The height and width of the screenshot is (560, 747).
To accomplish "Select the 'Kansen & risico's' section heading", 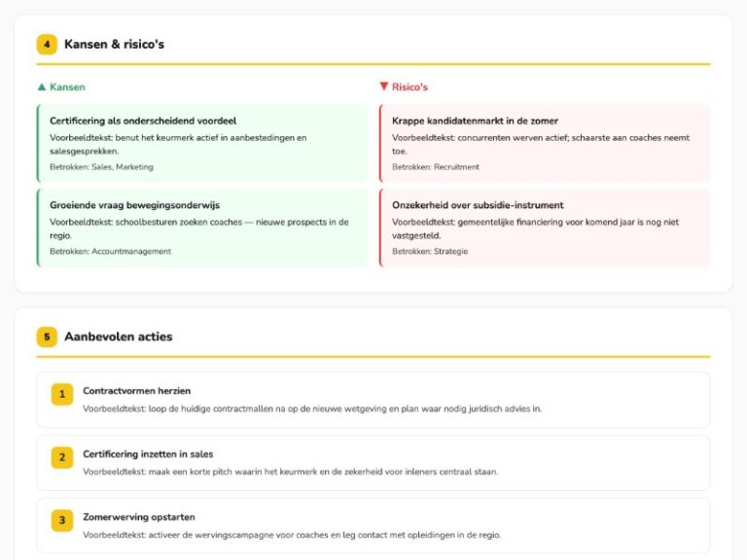I will coord(115,45).
